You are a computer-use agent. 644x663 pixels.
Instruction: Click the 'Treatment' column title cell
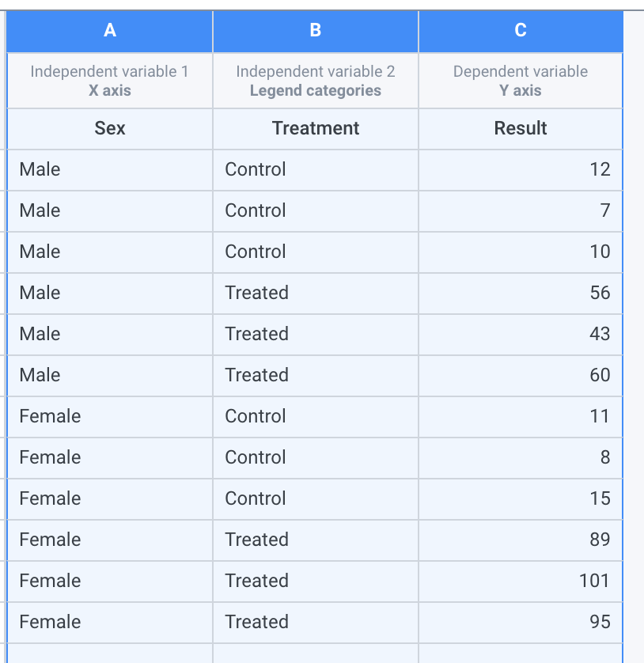coord(315,128)
